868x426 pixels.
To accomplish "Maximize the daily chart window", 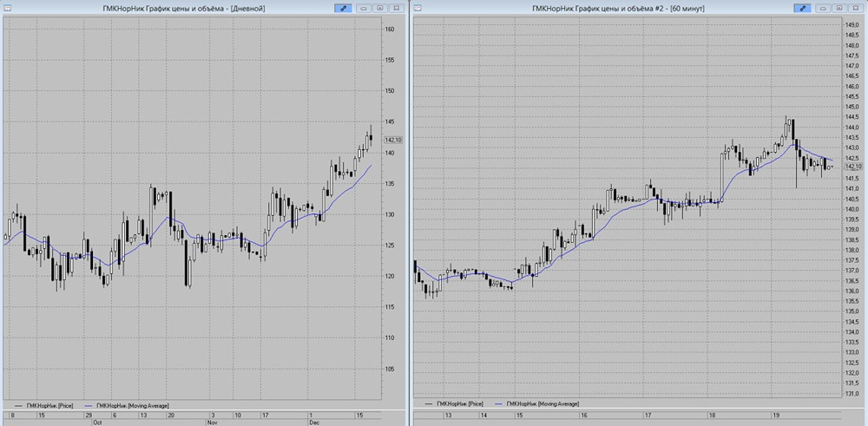I will tap(380, 9).
